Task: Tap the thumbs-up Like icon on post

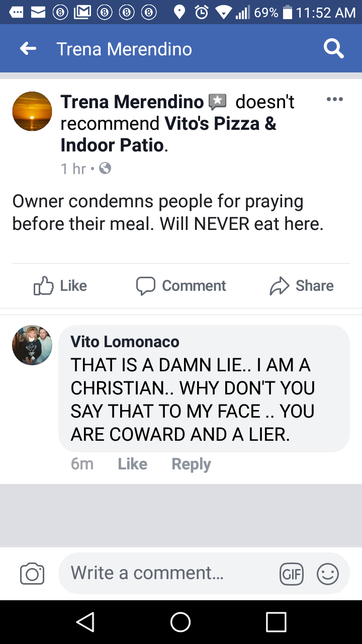Action: pyautogui.click(x=44, y=286)
